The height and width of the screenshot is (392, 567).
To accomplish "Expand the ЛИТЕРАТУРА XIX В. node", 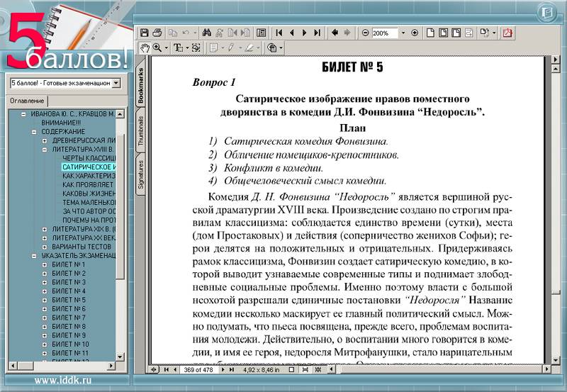I will (x=45, y=229).
